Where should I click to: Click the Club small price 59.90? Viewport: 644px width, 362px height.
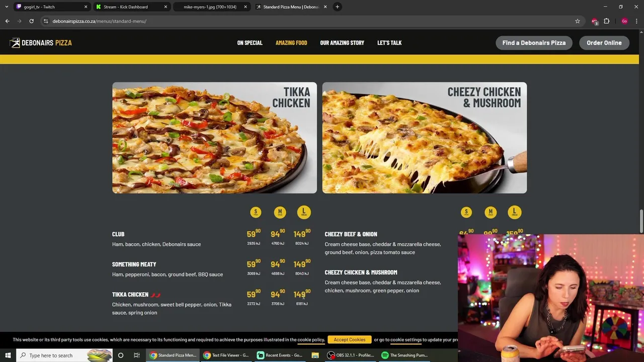click(x=254, y=234)
